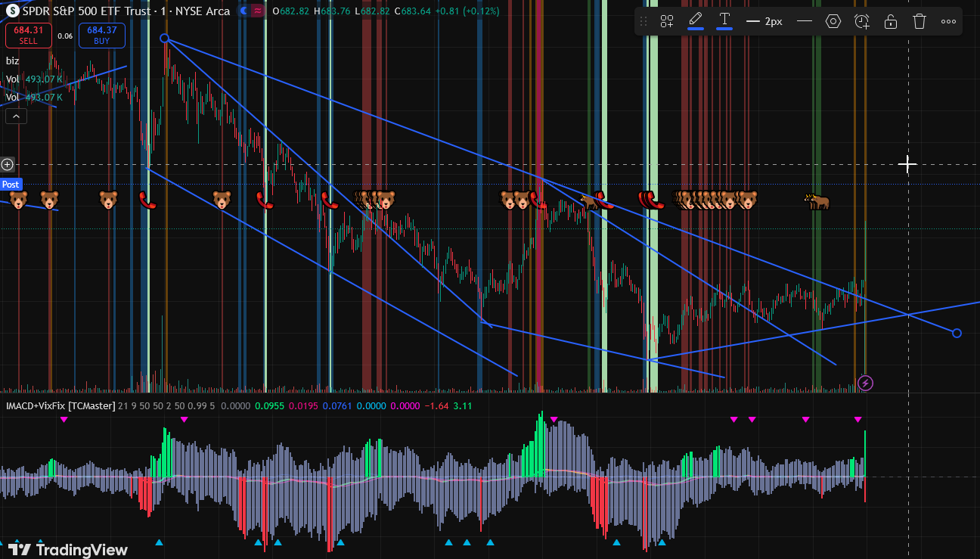
Task: Change text color with the T swatch
Action: click(x=724, y=21)
